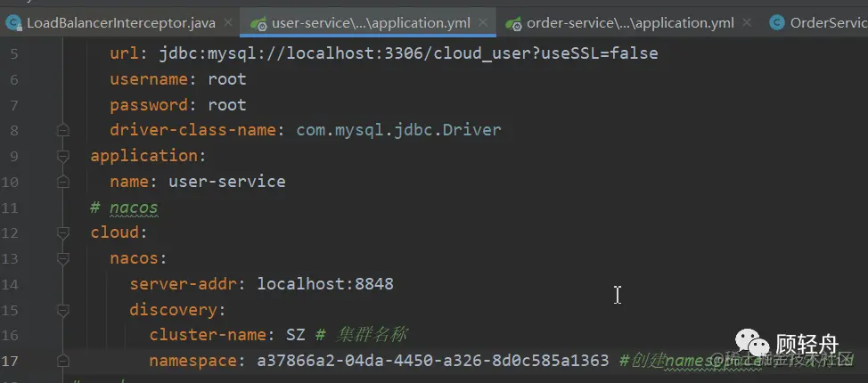868x383 pixels.
Task: Click the cluster-name value SZ
Action: [x=296, y=335]
